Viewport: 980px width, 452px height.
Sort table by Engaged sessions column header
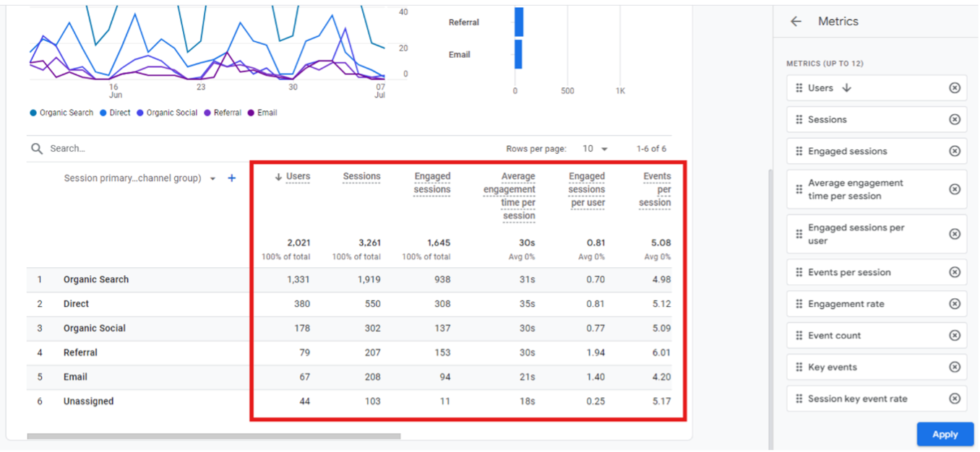pos(432,183)
